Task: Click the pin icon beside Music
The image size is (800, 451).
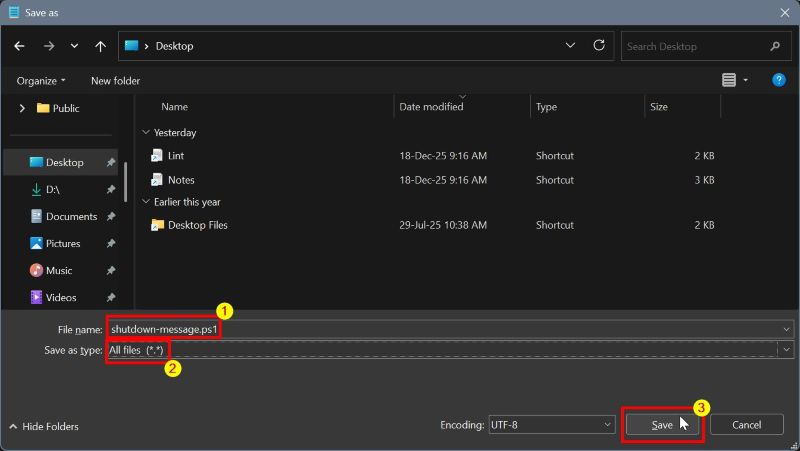Action: 111,270
